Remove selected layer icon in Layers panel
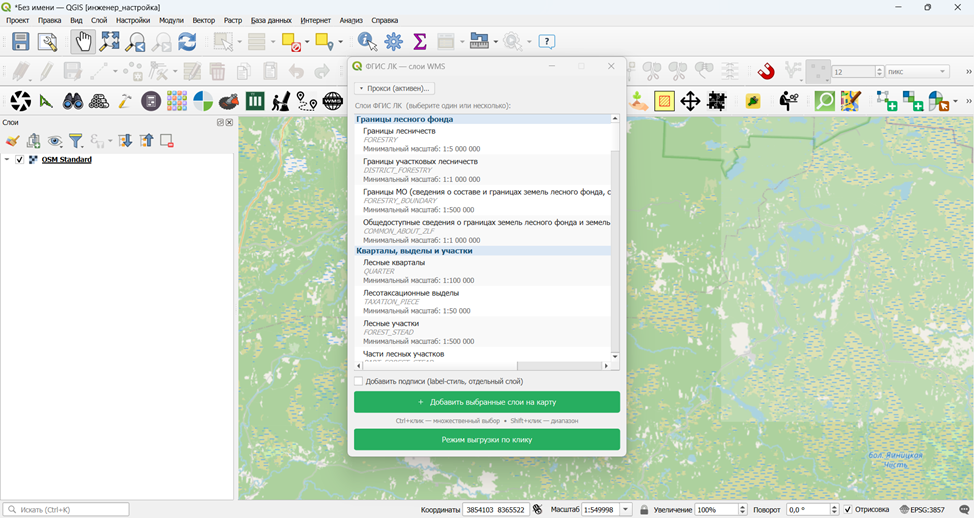The height and width of the screenshot is (518, 974). point(166,141)
